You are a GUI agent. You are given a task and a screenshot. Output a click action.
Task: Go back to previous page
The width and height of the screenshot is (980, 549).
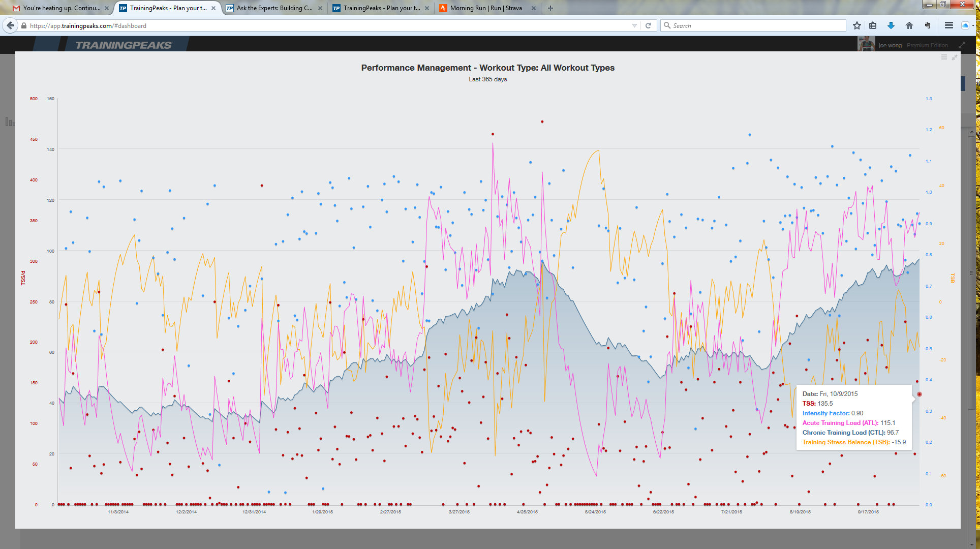tap(10, 25)
